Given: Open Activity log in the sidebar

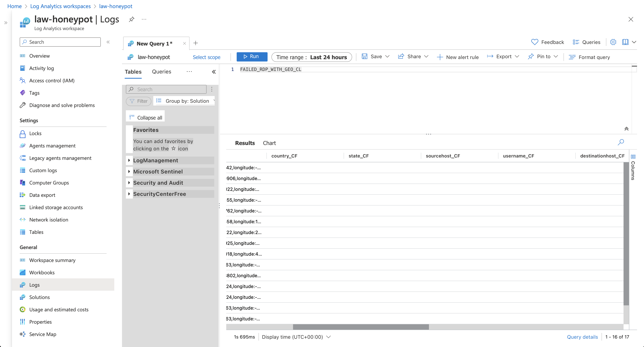Looking at the screenshot, I should (42, 68).
